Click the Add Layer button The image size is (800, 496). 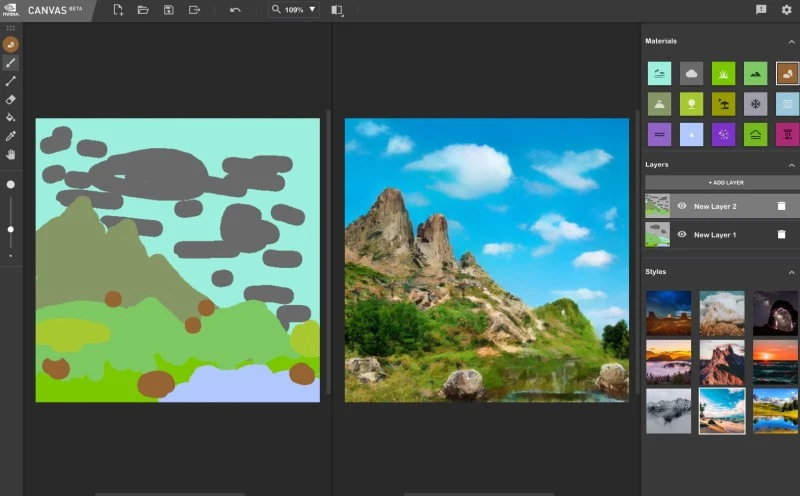coord(720,183)
